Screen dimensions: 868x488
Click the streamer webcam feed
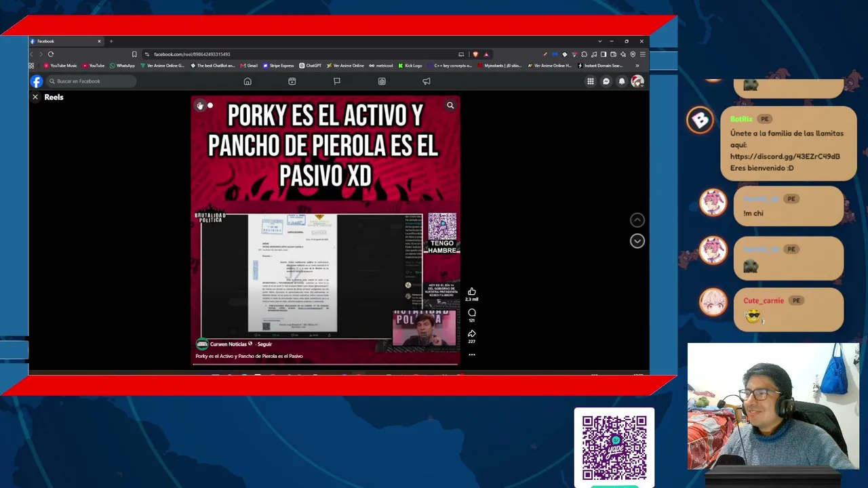coord(773,406)
